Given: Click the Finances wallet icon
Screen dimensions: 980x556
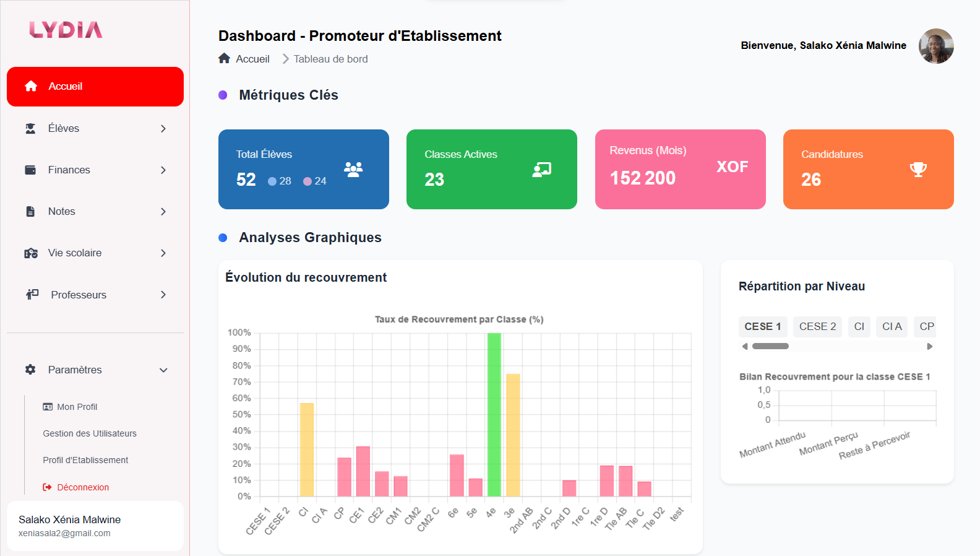Looking at the screenshot, I should pos(30,170).
